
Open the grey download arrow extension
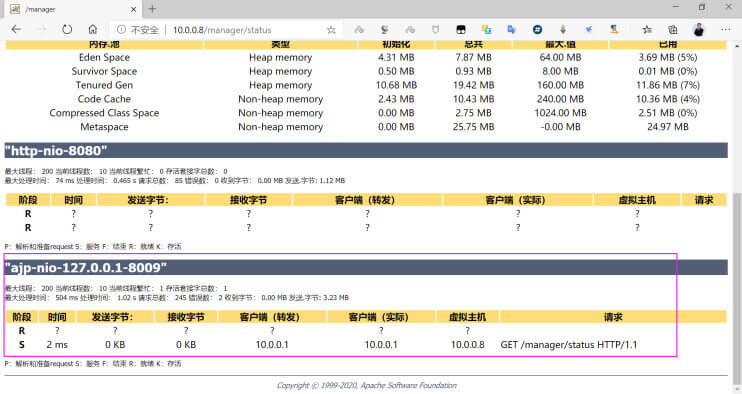(x=563, y=30)
